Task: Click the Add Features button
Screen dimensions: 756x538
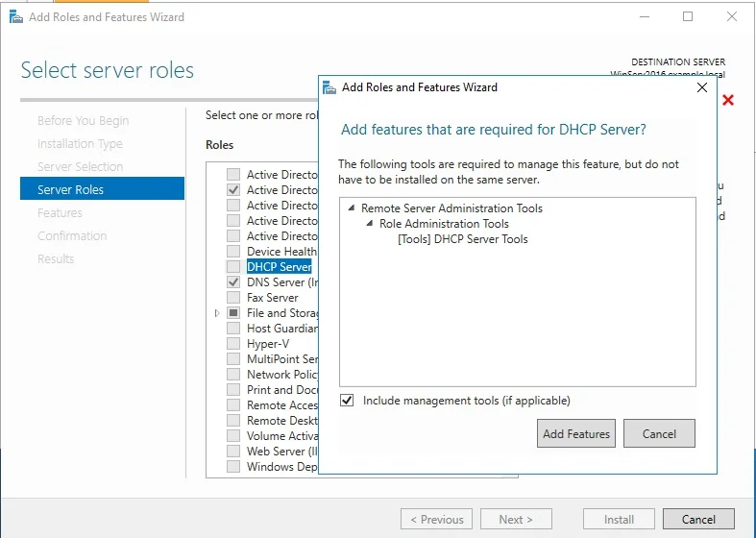Action: tap(575, 433)
